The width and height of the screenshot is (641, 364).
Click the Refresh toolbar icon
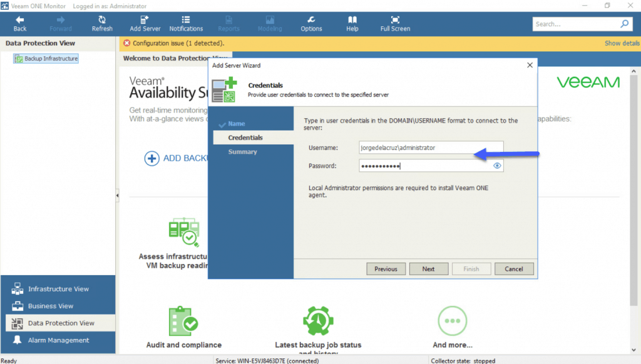pyautogui.click(x=102, y=20)
